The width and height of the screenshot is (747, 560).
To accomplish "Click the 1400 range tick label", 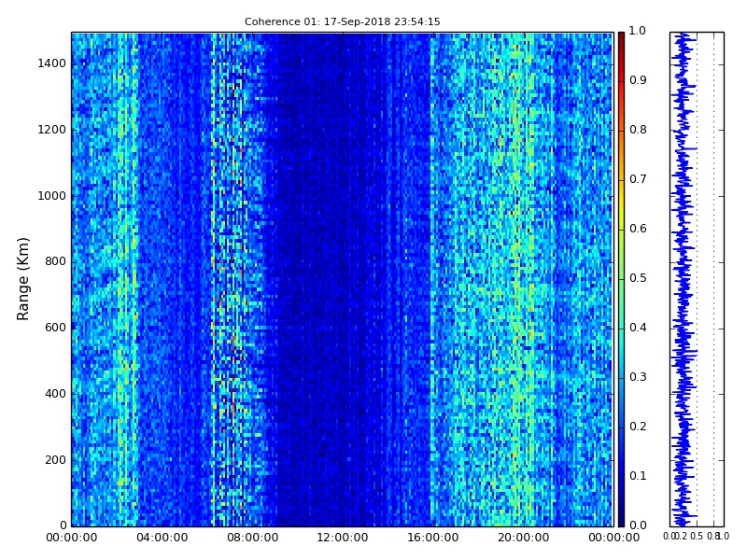I will [x=52, y=63].
